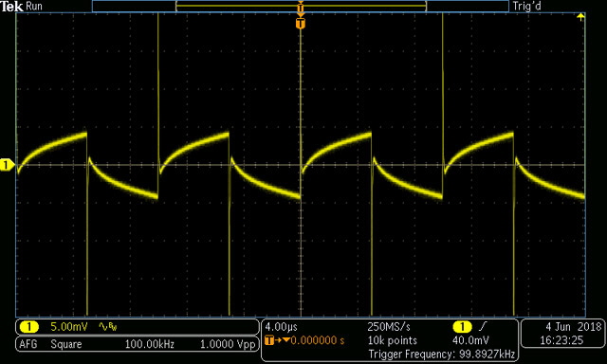607x364 pixels.
Task: Click the bandwidth limit coupling icon
Action: tap(108, 327)
